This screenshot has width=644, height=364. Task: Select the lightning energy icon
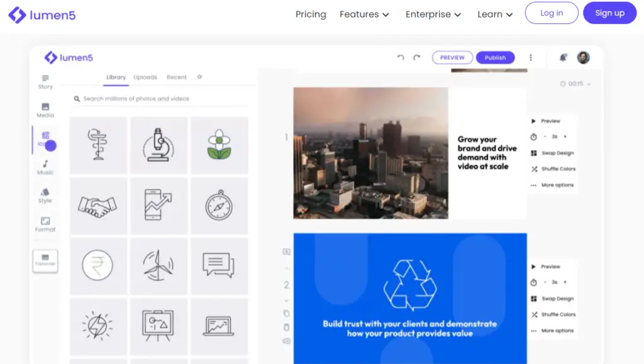98,327
